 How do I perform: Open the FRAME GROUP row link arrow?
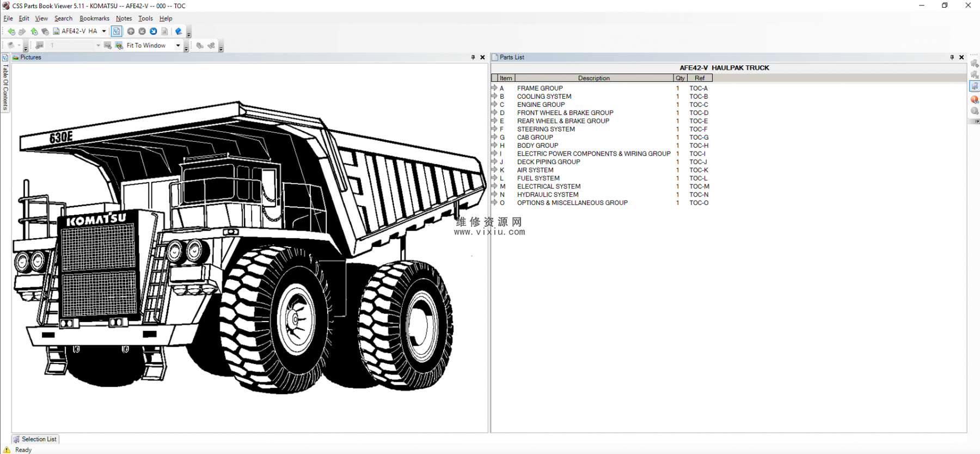click(494, 88)
